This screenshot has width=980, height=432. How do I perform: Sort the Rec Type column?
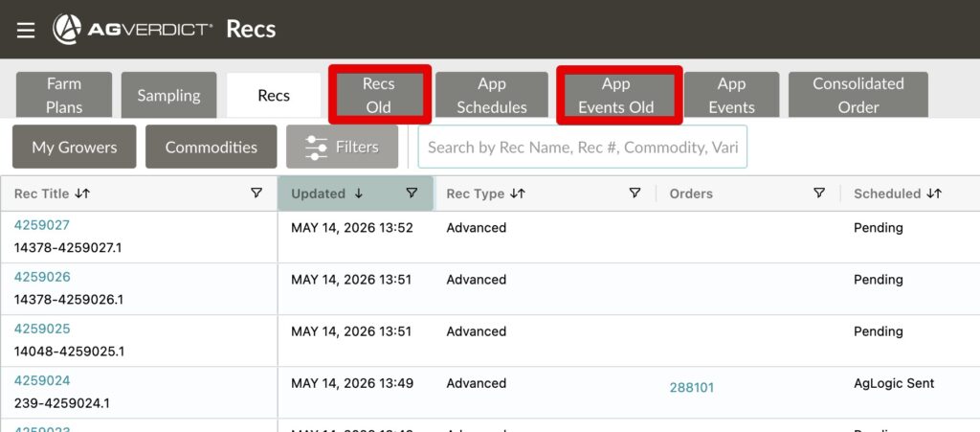pyautogui.click(x=518, y=193)
